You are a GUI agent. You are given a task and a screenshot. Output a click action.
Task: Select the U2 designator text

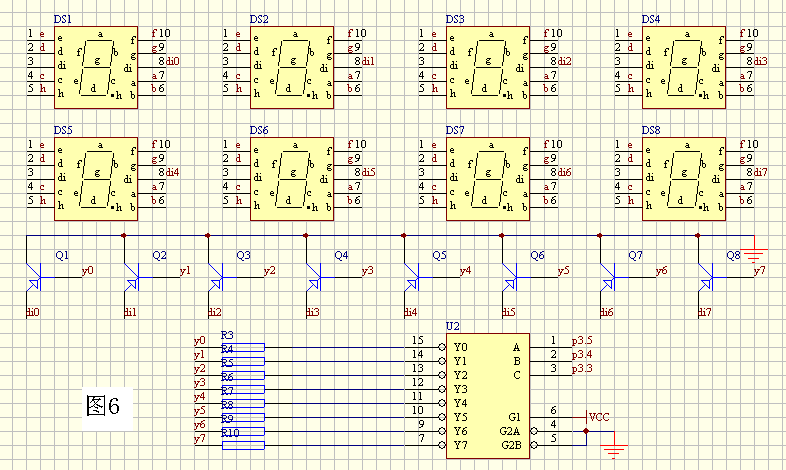(x=453, y=326)
